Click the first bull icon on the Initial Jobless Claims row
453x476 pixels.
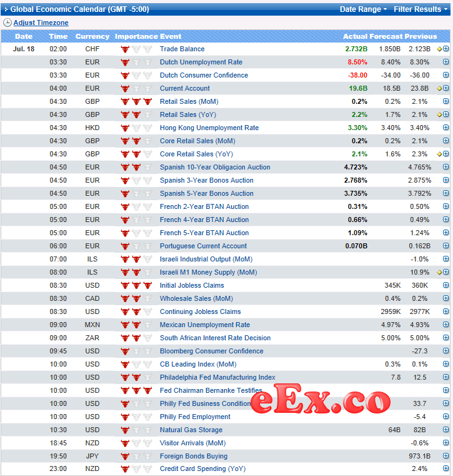(x=125, y=285)
